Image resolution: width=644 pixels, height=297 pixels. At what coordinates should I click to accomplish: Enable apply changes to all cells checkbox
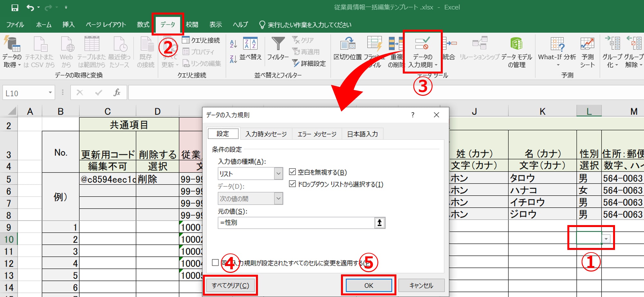(215, 263)
